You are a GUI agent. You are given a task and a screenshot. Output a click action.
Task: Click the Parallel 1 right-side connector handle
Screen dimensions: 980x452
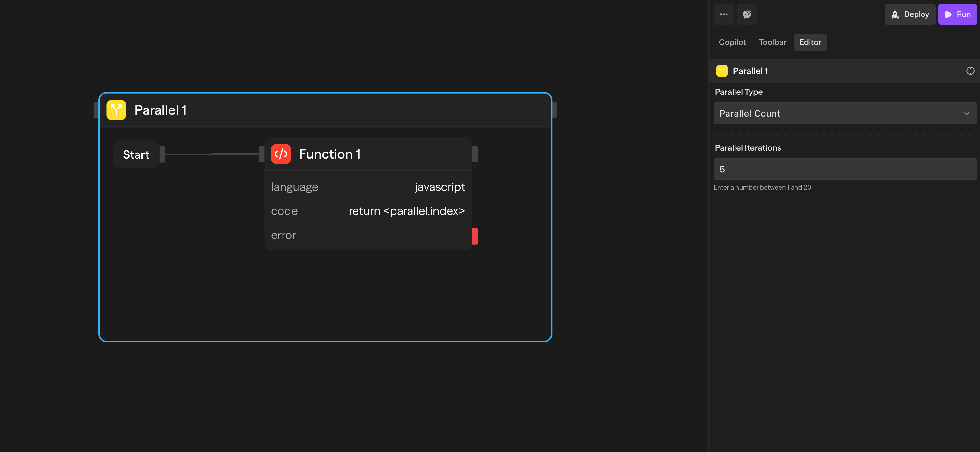[x=554, y=110]
